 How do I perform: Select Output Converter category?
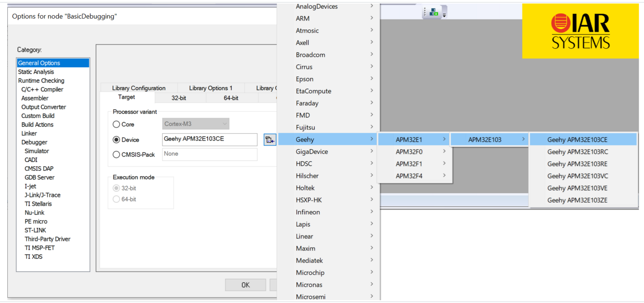coord(44,107)
